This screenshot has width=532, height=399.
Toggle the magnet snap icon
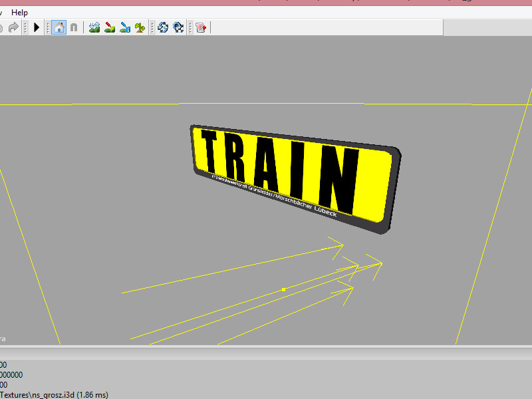click(74, 27)
